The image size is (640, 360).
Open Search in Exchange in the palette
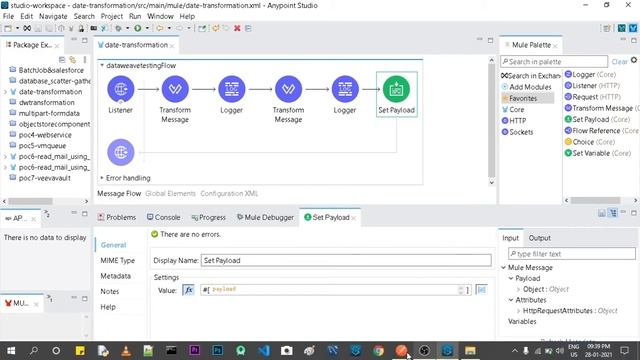click(x=531, y=76)
